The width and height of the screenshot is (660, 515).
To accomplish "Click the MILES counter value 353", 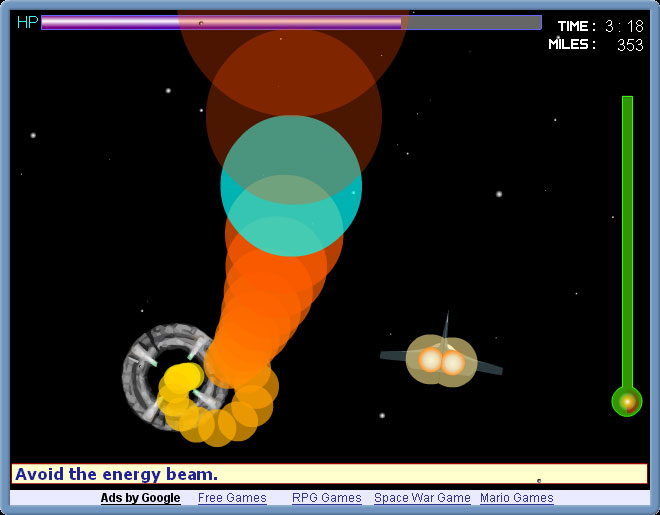I will 630,45.
